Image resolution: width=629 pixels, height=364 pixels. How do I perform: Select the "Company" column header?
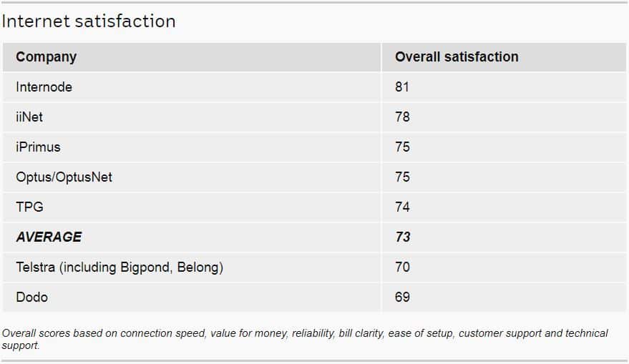(46, 56)
